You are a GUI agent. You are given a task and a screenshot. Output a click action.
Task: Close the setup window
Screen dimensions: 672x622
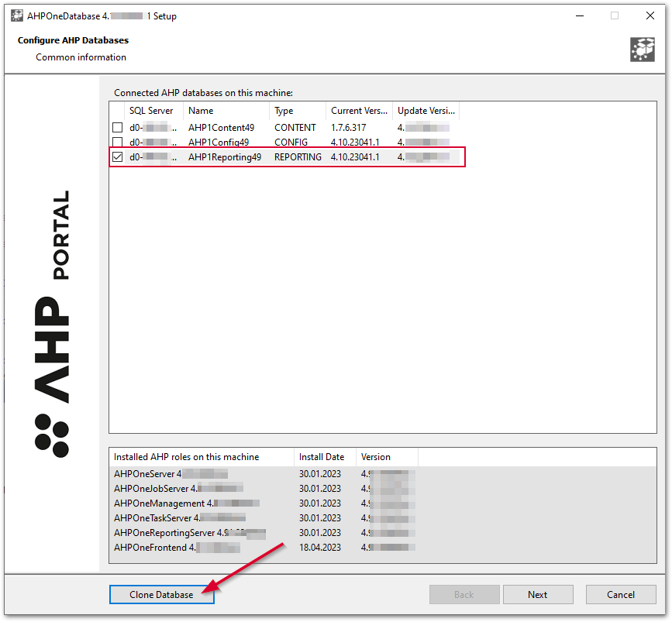coord(650,15)
